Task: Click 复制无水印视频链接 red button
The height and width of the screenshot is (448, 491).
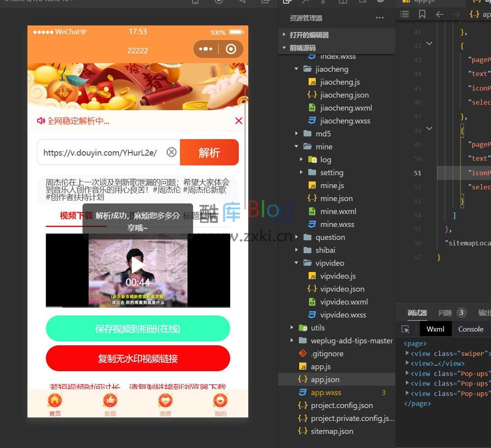Action: coord(138,359)
